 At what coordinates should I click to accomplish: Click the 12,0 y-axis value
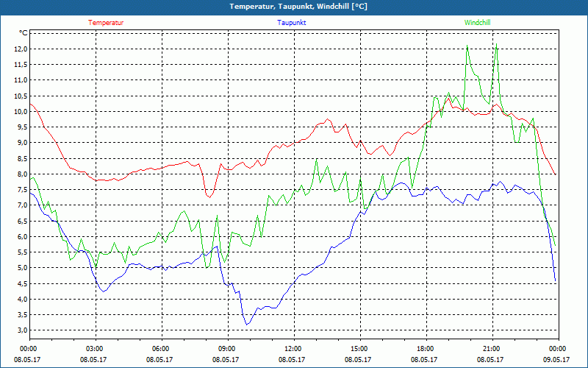tap(21, 49)
